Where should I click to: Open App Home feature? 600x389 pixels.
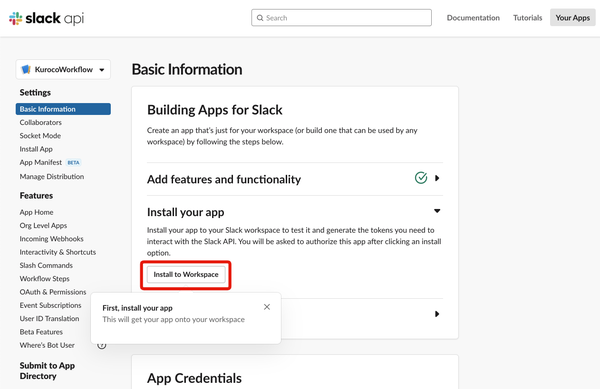pos(36,212)
